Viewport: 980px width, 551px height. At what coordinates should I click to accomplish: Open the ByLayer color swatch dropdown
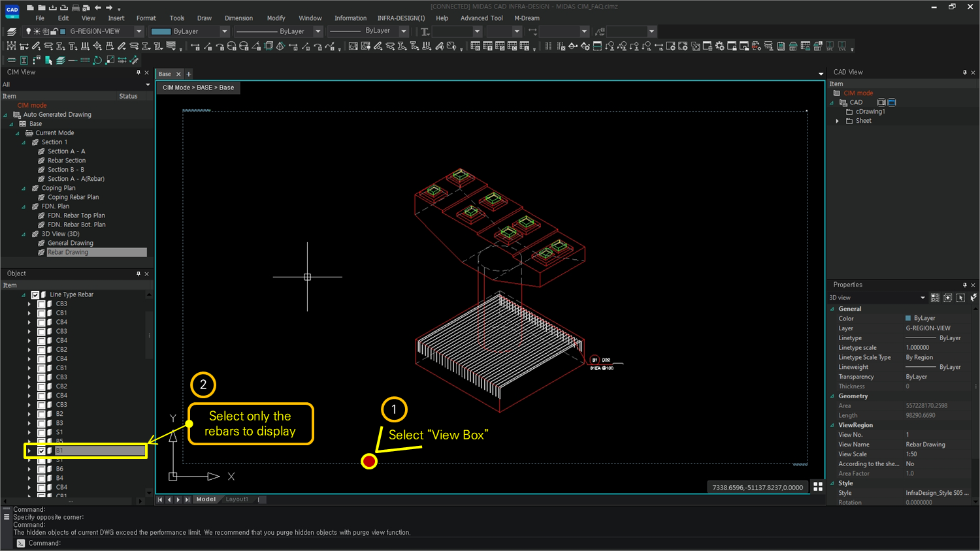(225, 31)
